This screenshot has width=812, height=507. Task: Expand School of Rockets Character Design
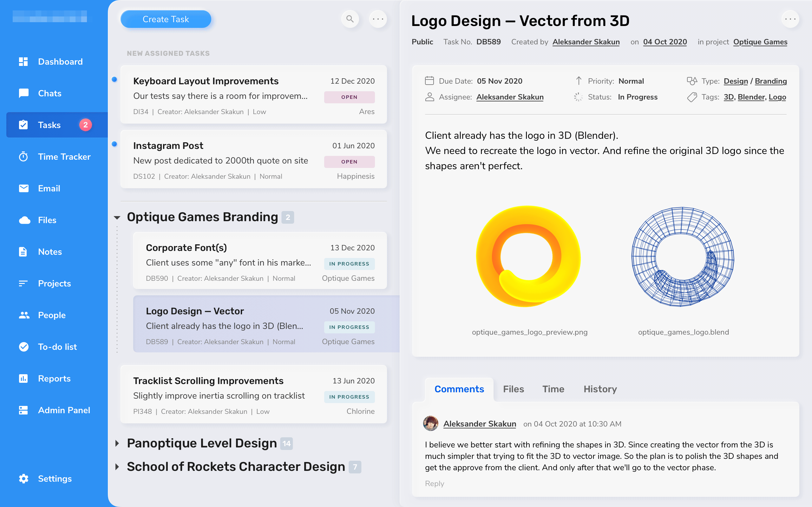click(x=117, y=467)
